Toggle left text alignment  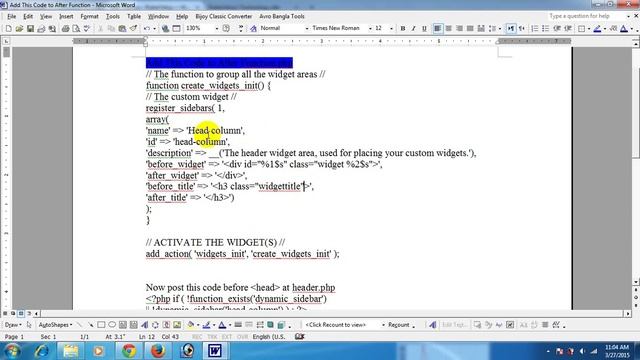438,29
